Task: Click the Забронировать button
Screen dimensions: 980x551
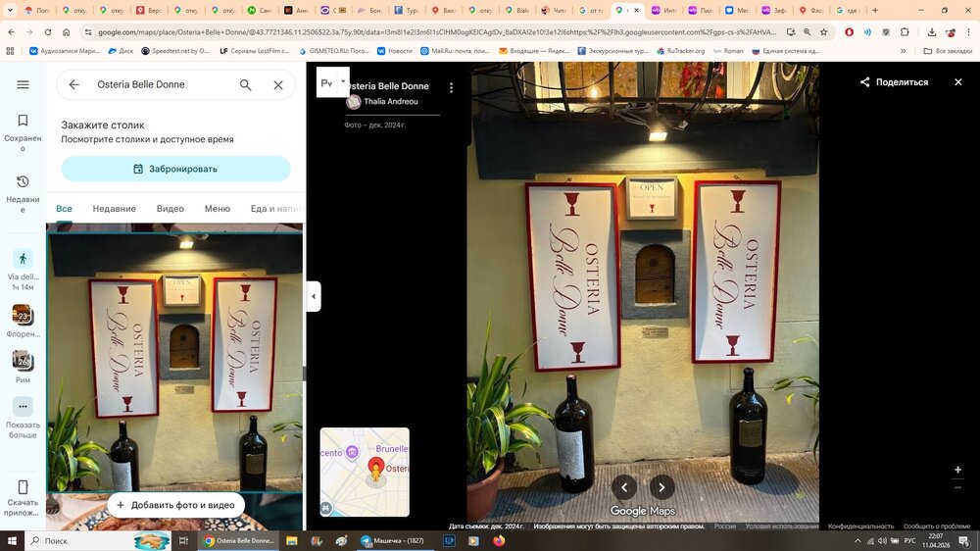Action: click(x=175, y=169)
